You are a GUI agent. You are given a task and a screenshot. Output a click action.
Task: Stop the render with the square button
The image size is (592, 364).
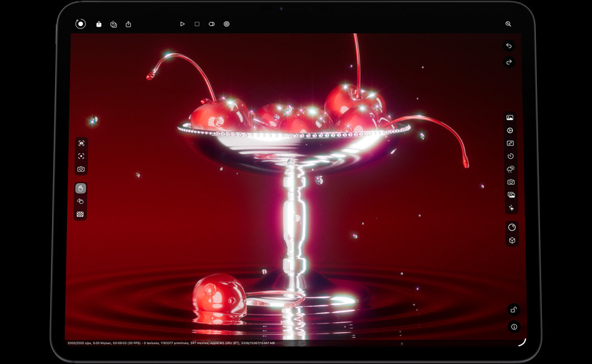tap(197, 24)
